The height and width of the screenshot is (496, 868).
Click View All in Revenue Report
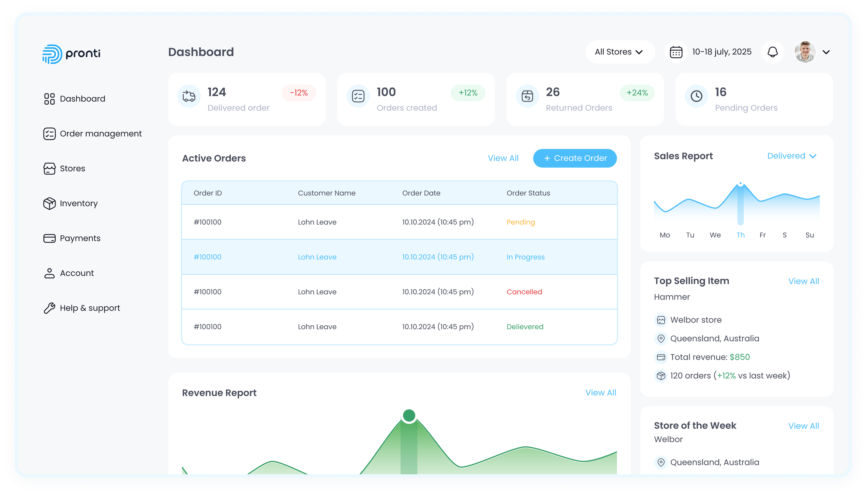[601, 392]
